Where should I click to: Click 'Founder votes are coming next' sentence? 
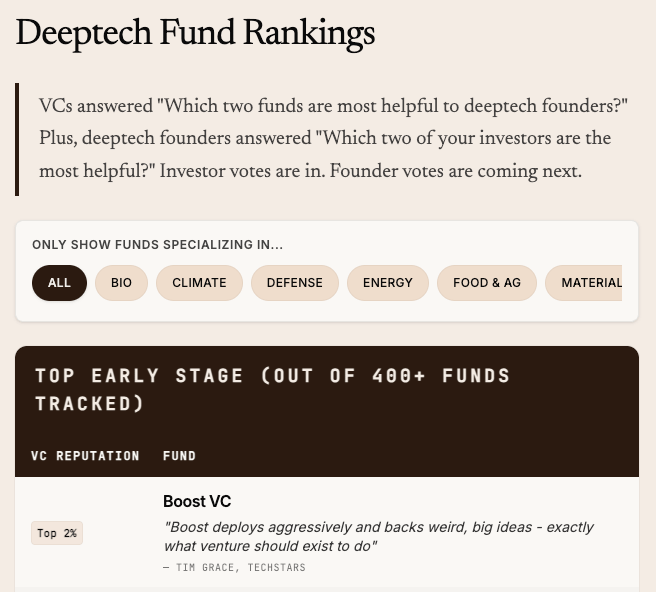[456, 171]
